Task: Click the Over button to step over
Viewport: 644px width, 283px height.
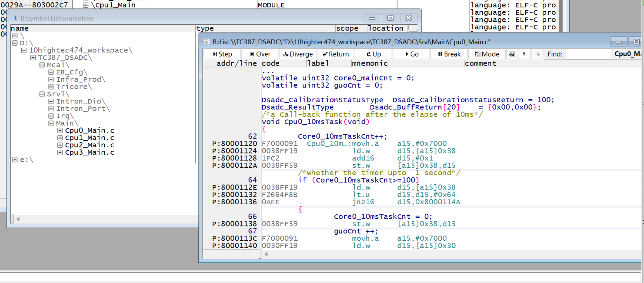Action: pos(260,54)
